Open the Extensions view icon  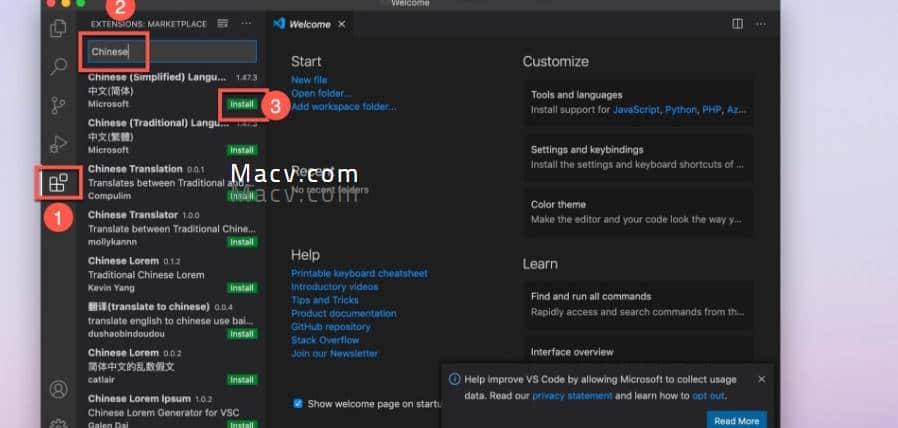click(58, 183)
